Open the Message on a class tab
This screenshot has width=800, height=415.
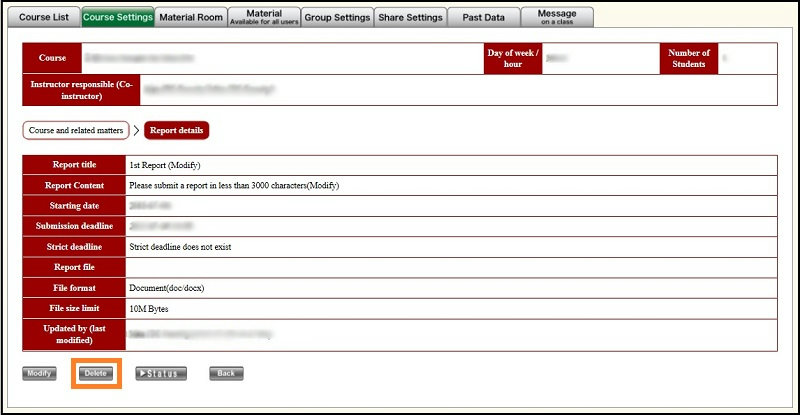(x=557, y=17)
